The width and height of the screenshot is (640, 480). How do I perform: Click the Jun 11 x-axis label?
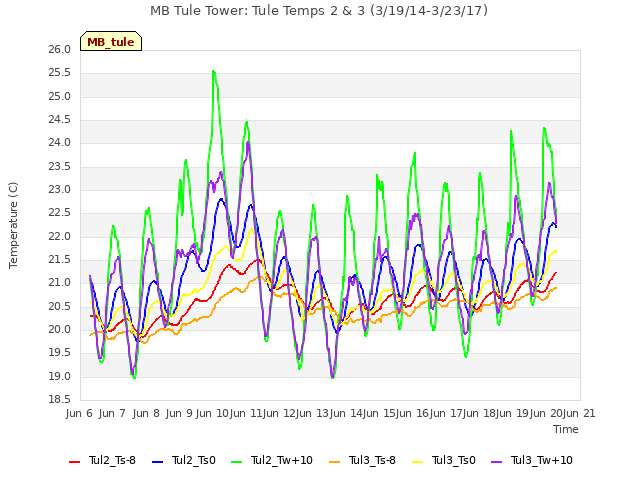[245, 413]
